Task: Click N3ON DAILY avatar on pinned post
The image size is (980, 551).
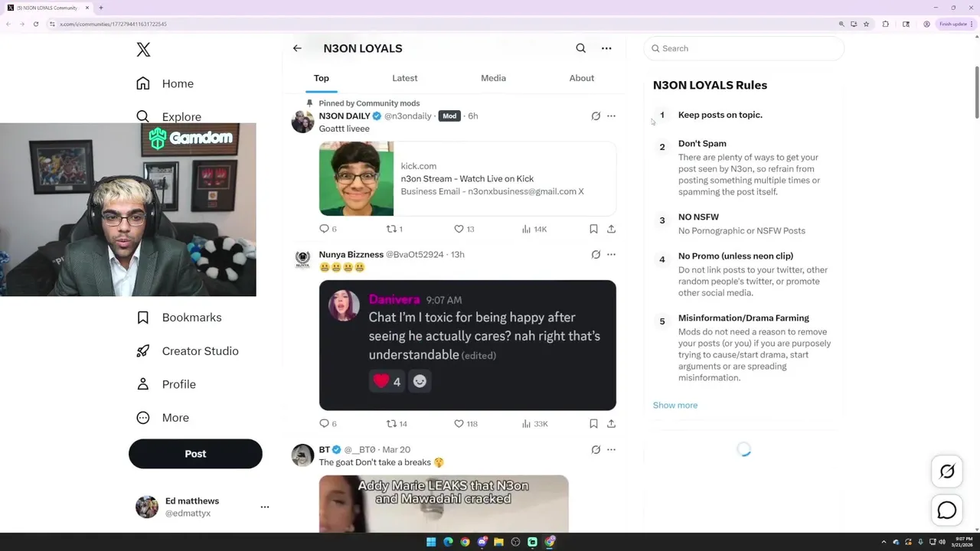Action: pos(302,122)
